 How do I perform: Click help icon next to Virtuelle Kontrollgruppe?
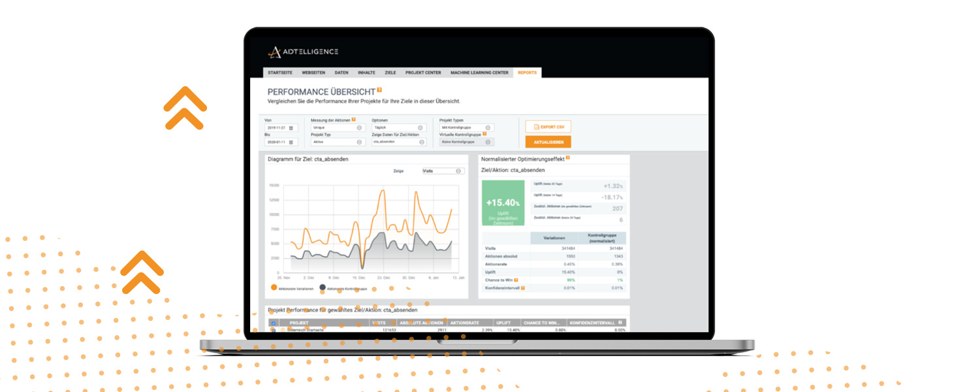(x=484, y=134)
